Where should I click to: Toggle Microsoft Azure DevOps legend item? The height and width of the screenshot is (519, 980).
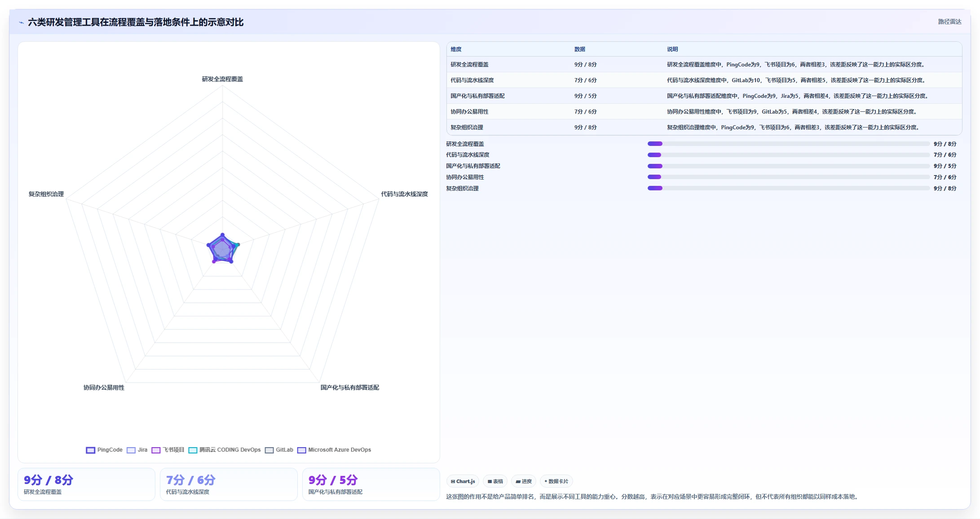click(x=334, y=450)
